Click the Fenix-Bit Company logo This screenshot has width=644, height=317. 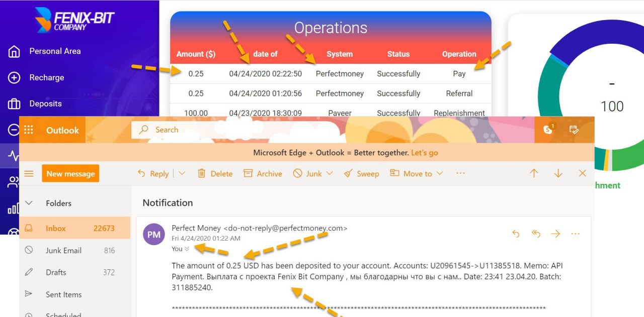click(x=74, y=20)
